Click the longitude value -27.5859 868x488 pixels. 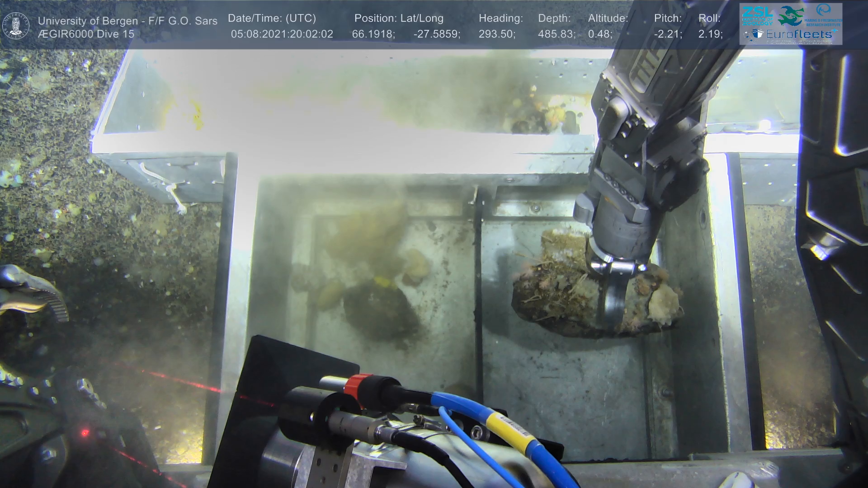(x=437, y=34)
